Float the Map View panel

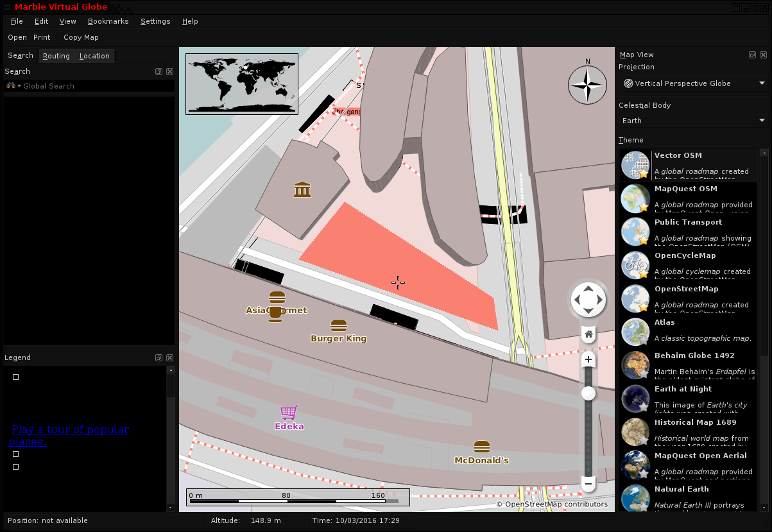point(752,55)
